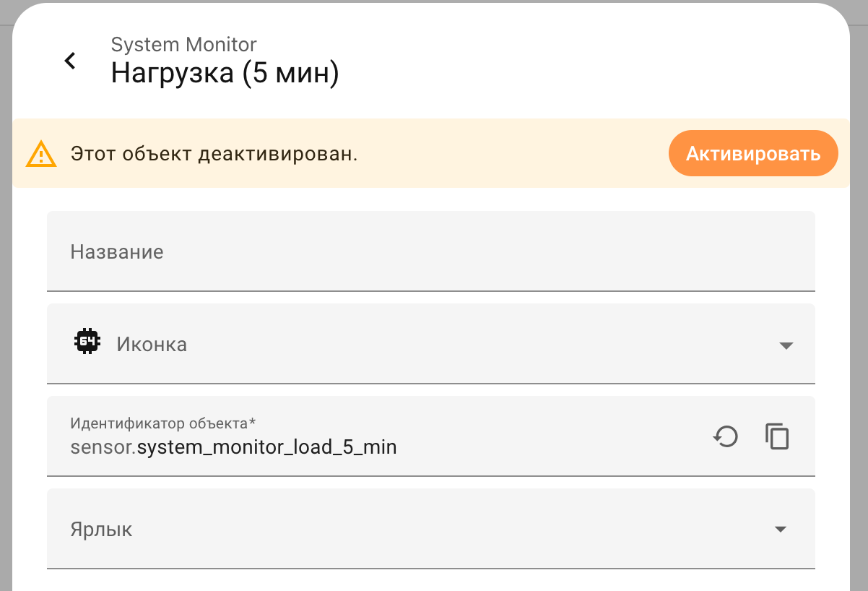
Task: Click inside the Название text field
Action: tap(289, 251)
